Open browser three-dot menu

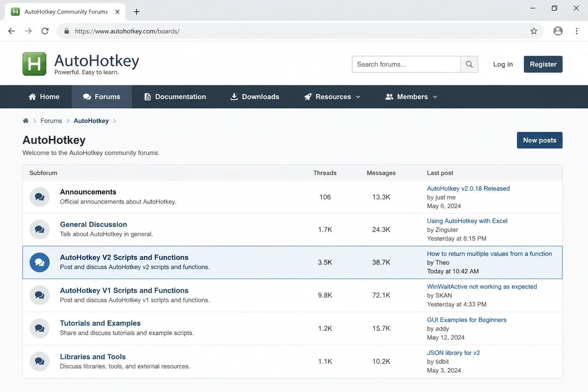[x=577, y=31]
